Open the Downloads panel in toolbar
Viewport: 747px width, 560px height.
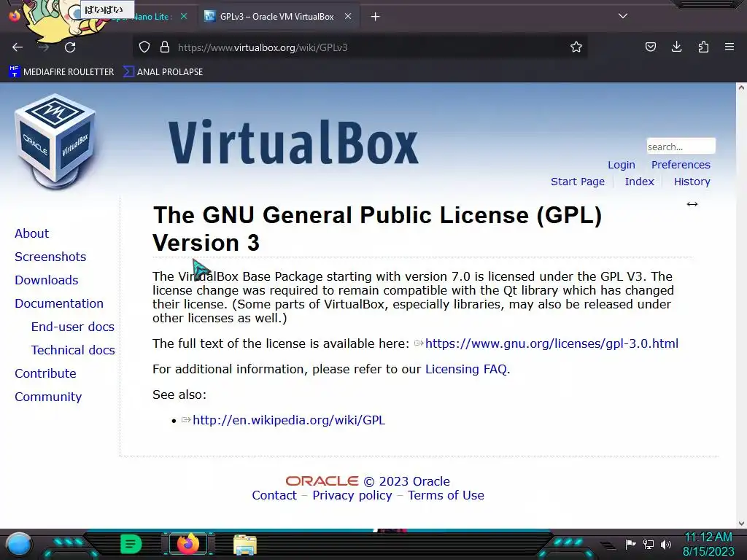click(x=676, y=47)
